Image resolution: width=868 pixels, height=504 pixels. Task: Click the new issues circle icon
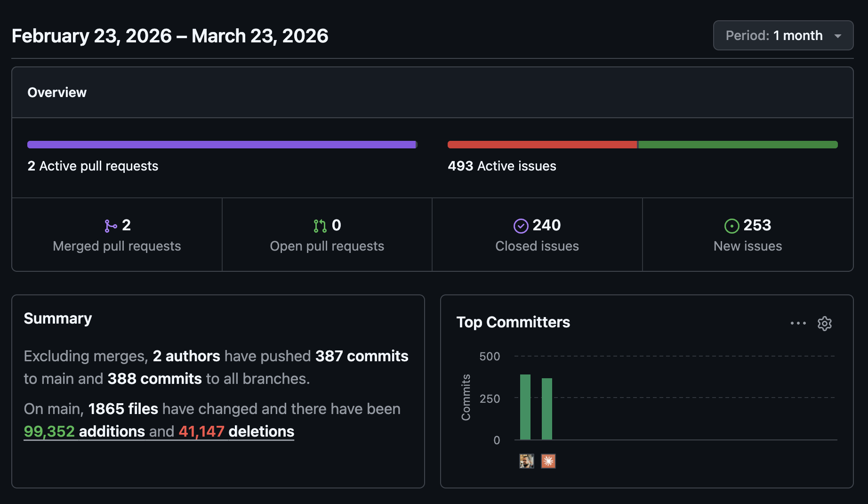click(x=731, y=226)
